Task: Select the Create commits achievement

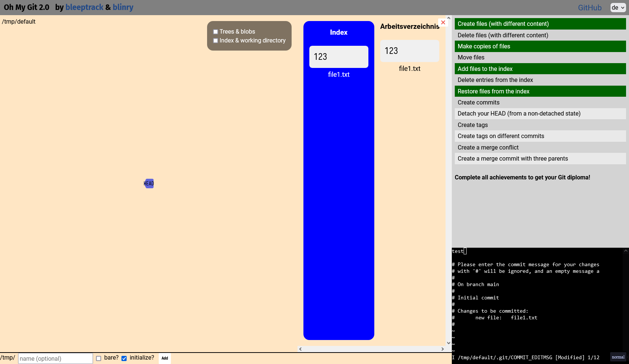Action: [x=540, y=103]
